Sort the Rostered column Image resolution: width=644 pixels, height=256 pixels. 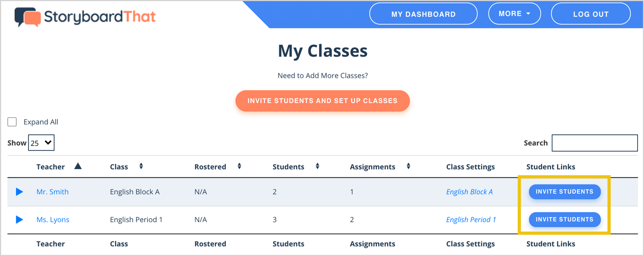pos(240,166)
